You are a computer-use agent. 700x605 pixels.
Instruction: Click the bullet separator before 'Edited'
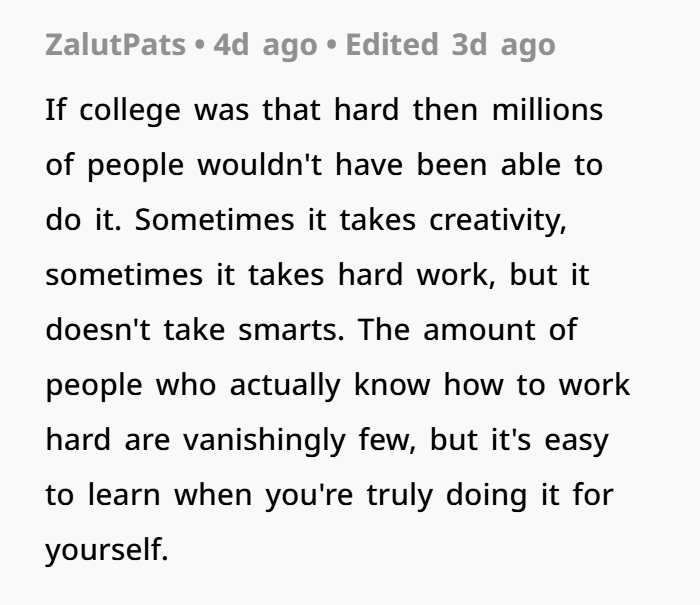coord(331,45)
